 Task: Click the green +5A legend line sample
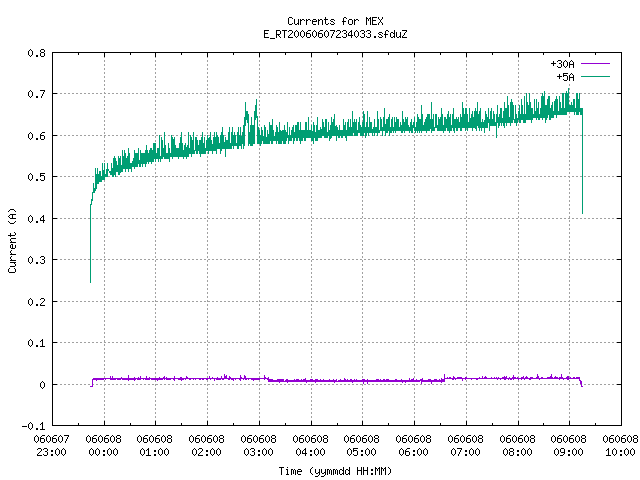pos(596,76)
